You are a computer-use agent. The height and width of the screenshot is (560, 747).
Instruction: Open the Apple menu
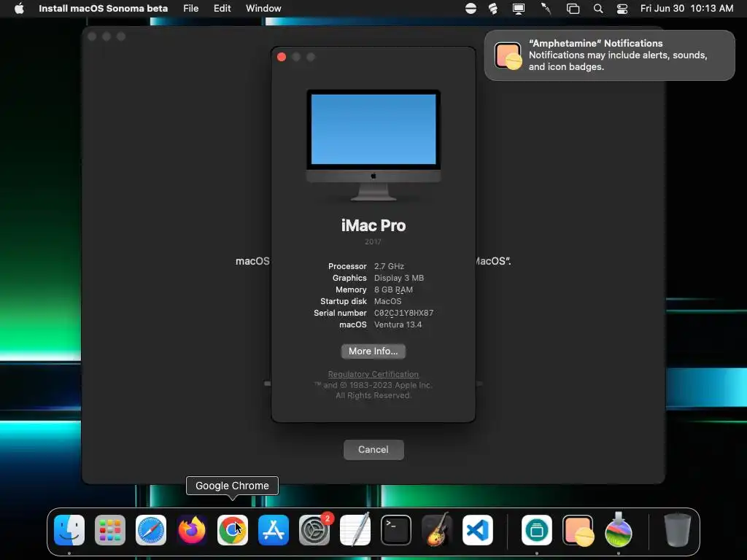coord(19,9)
